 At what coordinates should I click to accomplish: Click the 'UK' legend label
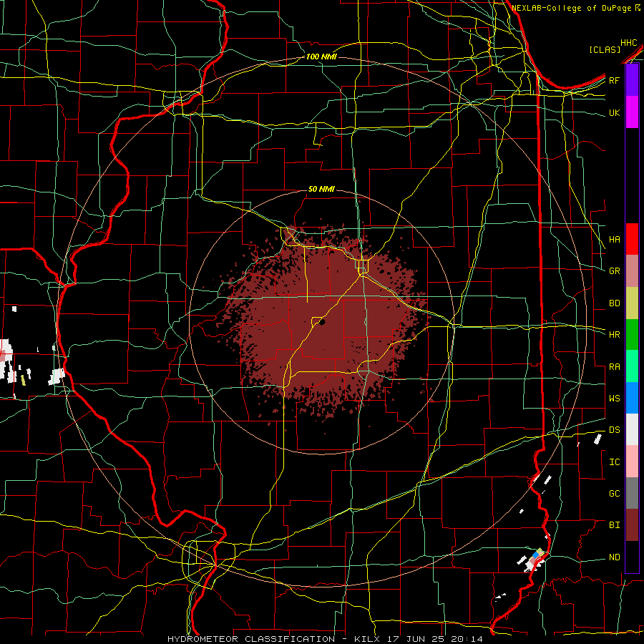615,113
